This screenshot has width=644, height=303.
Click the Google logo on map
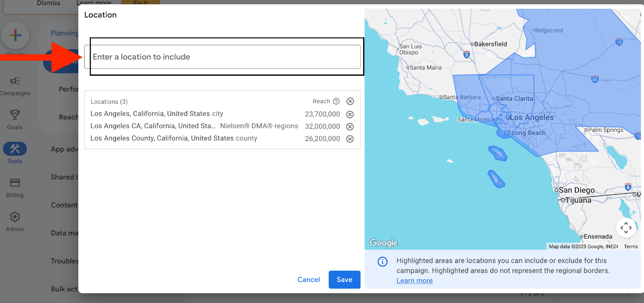[x=384, y=243]
